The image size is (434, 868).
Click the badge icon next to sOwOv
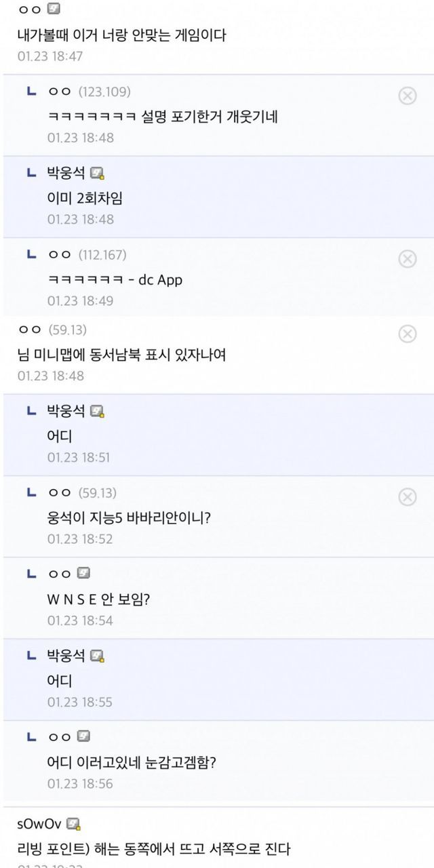(x=75, y=824)
